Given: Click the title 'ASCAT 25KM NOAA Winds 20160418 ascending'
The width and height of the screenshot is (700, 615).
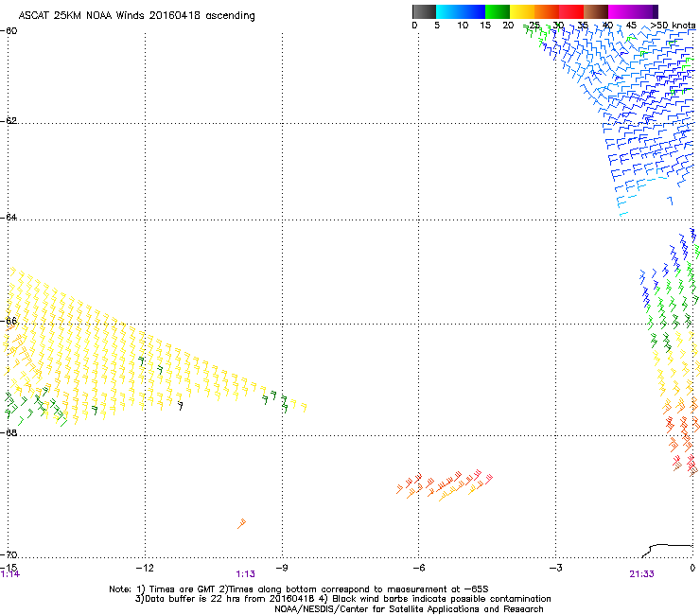Looking at the screenshot, I should coord(136,16).
